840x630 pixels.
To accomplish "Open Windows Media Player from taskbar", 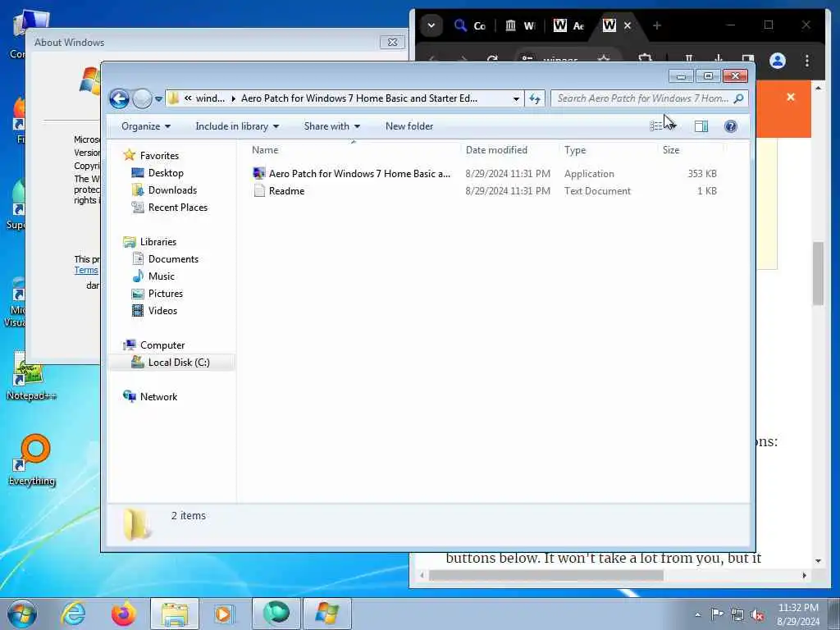I will (223, 614).
